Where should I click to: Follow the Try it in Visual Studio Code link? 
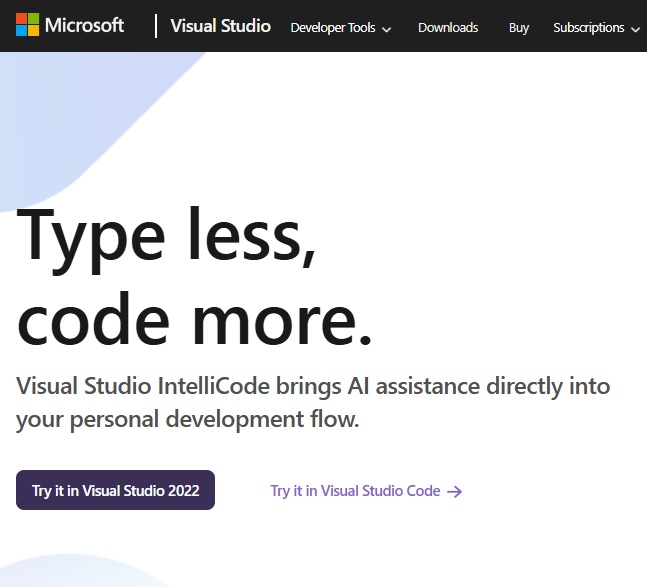355,491
